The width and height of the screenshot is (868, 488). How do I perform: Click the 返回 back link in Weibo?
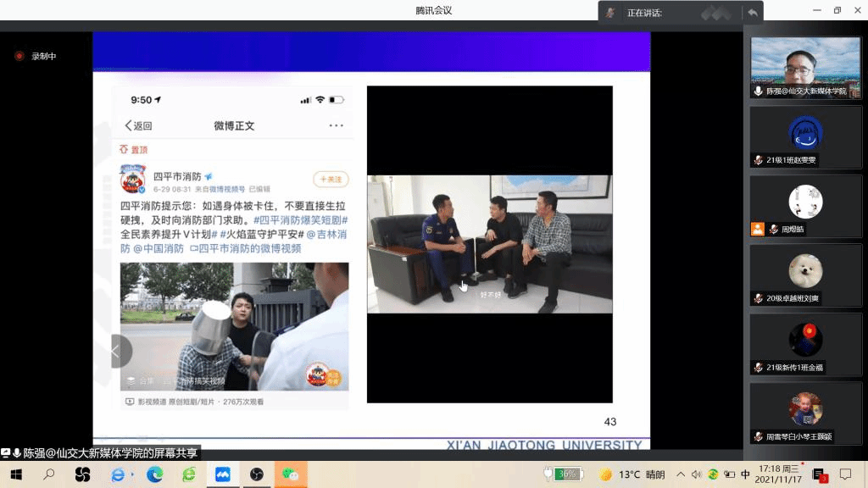point(138,125)
